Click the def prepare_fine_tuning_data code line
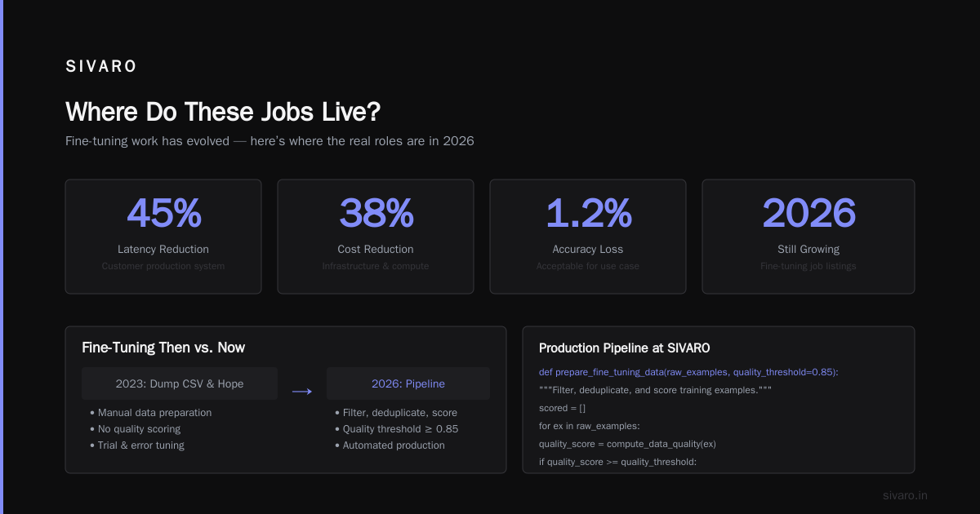980x514 pixels. point(688,372)
